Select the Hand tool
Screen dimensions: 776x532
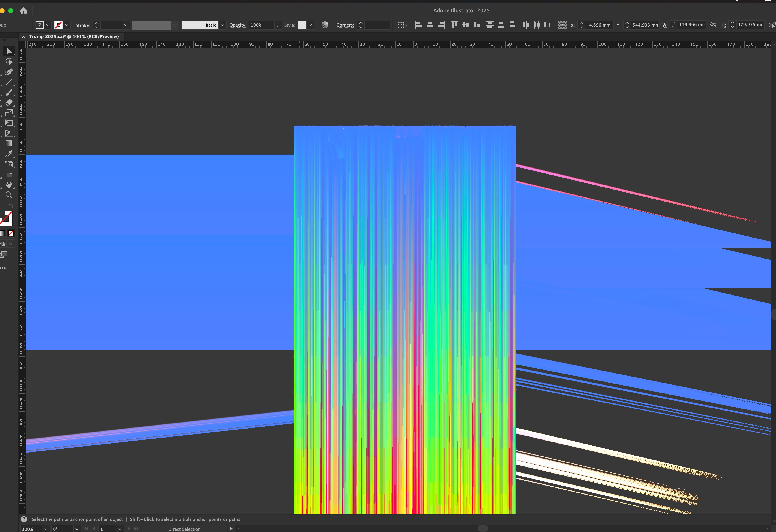point(9,185)
